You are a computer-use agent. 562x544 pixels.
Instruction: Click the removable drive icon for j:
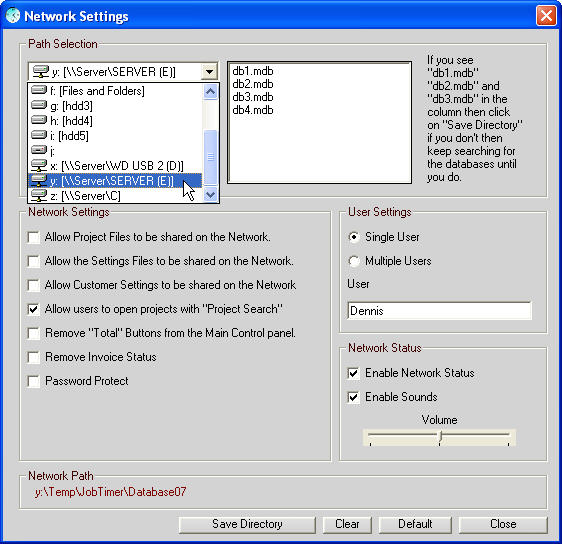click(x=39, y=149)
